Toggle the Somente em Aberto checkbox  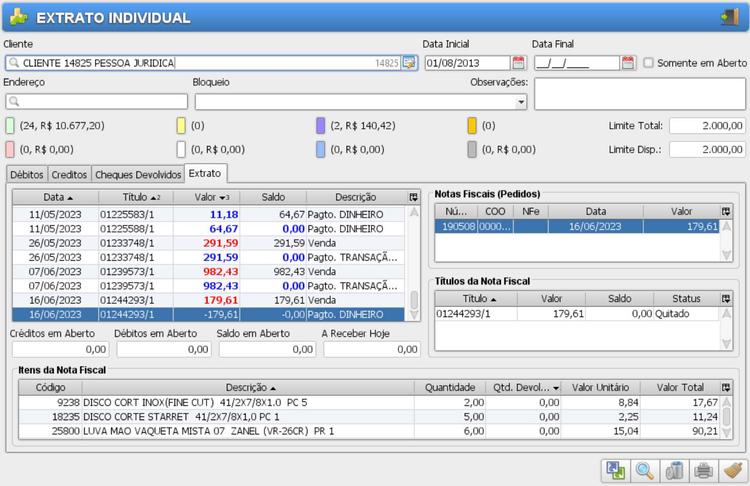click(x=649, y=63)
